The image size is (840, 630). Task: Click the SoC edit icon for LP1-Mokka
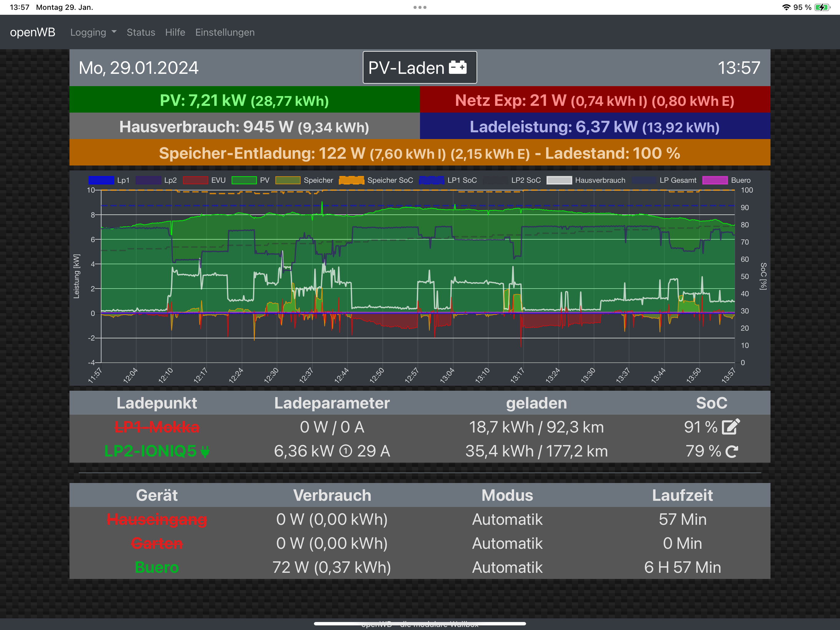point(730,427)
